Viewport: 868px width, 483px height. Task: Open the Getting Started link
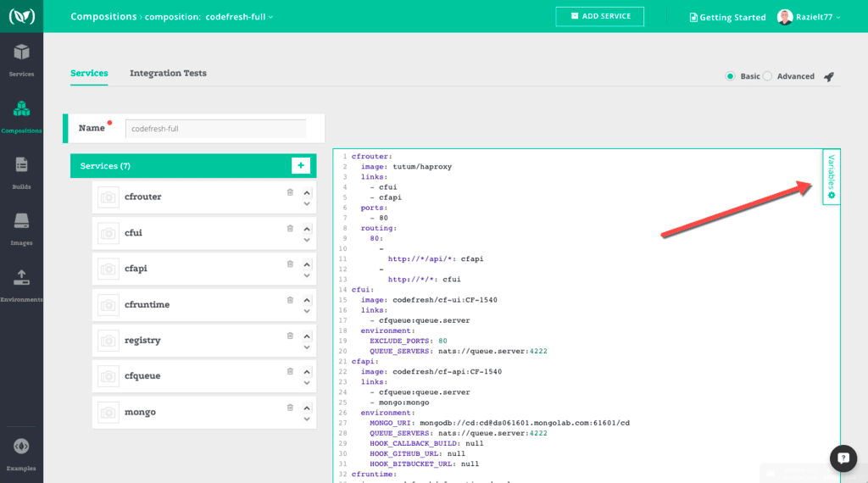(727, 17)
